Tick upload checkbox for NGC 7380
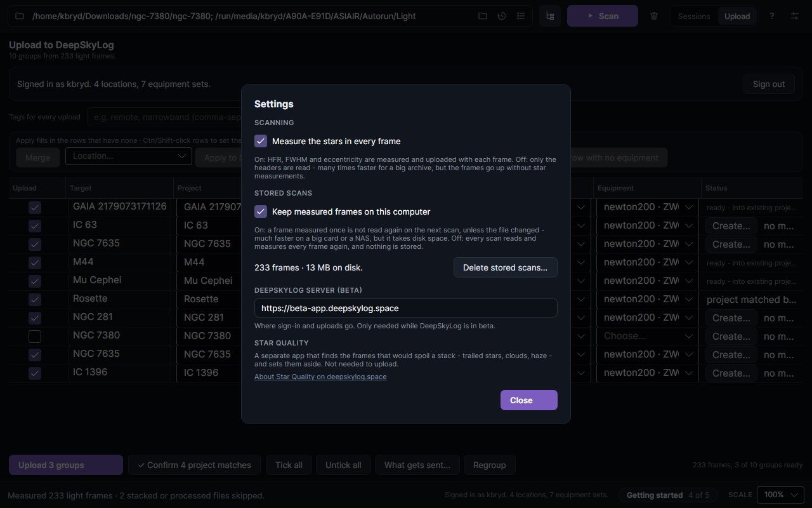812x508 pixels. coord(35,336)
